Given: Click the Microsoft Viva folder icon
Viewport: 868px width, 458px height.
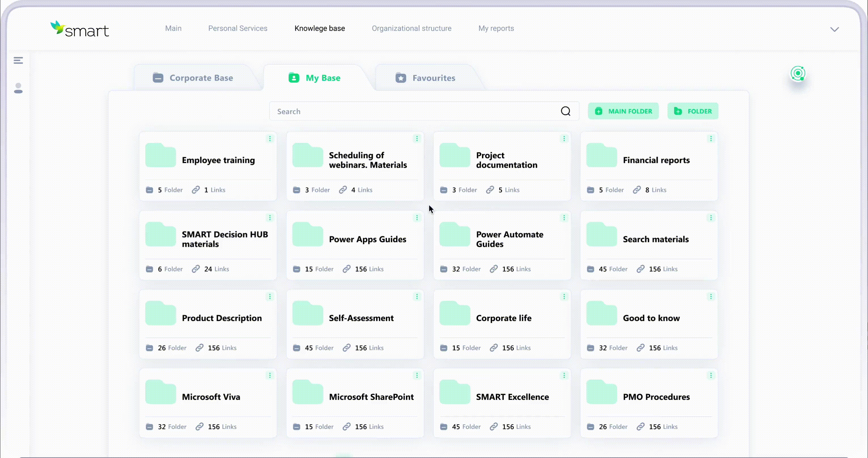Looking at the screenshot, I should coord(160,392).
